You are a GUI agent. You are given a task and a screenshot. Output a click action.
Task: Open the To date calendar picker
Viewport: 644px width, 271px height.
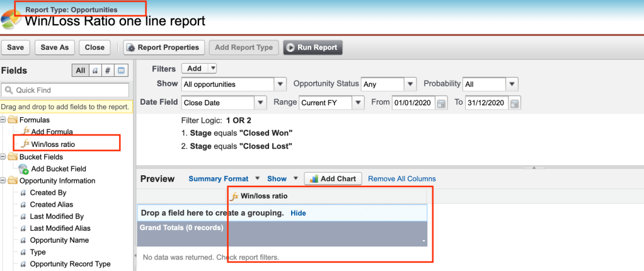[x=515, y=103]
